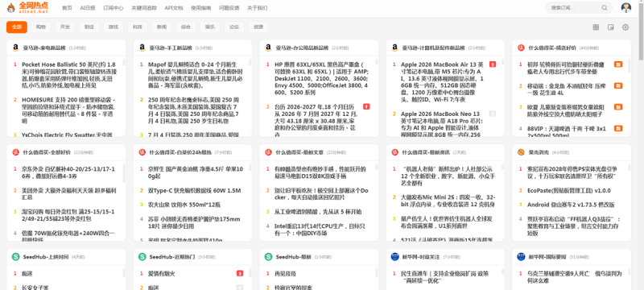The image size is (644, 290).
Task: Click the search magnifier icon
Action: point(605,8)
